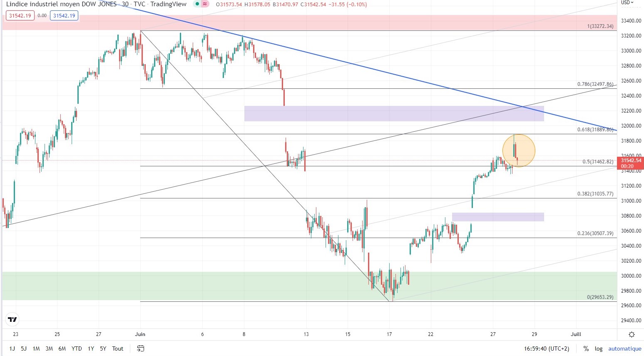Select the Fibonacci level label 1(33272.34)
This screenshot has height=356, width=644.
600,26
